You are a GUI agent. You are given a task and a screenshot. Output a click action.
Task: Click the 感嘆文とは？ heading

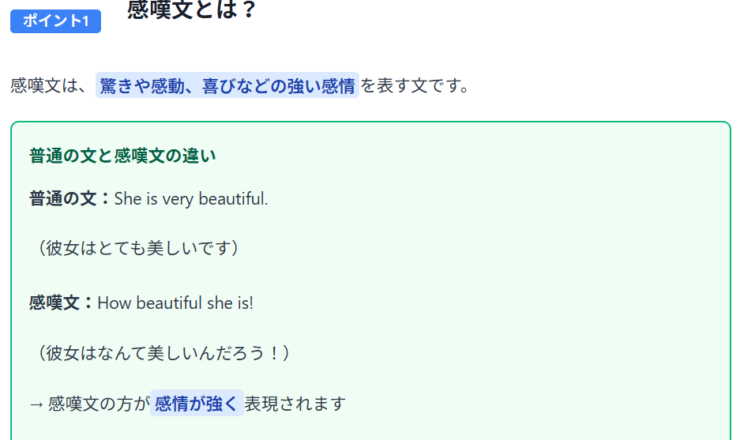click(x=192, y=11)
